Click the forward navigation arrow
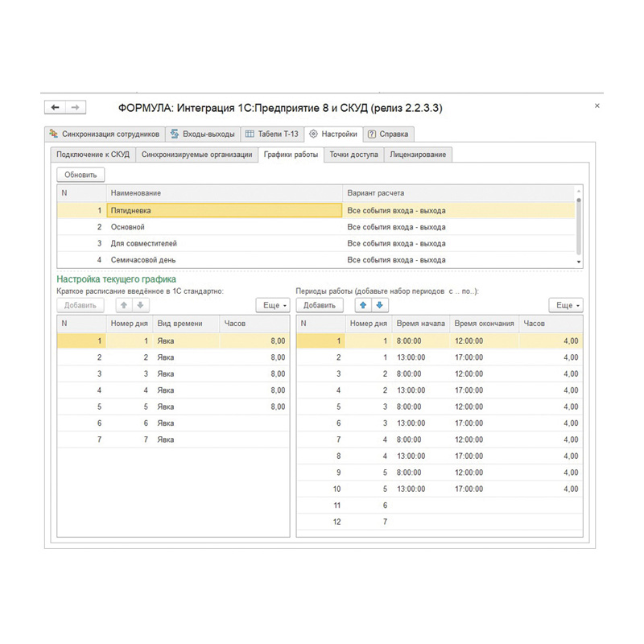This screenshot has height=644, width=644. [x=75, y=107]
